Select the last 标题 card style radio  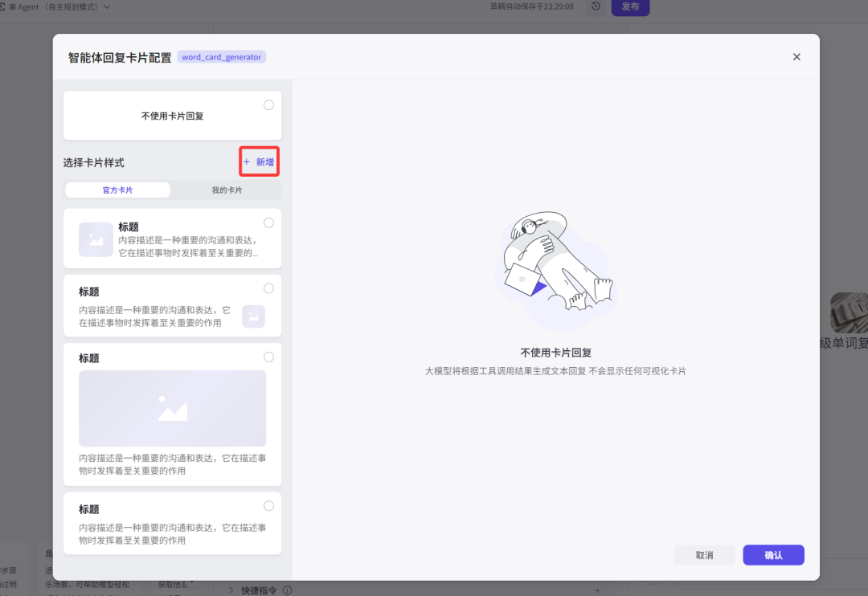point(268,506)
